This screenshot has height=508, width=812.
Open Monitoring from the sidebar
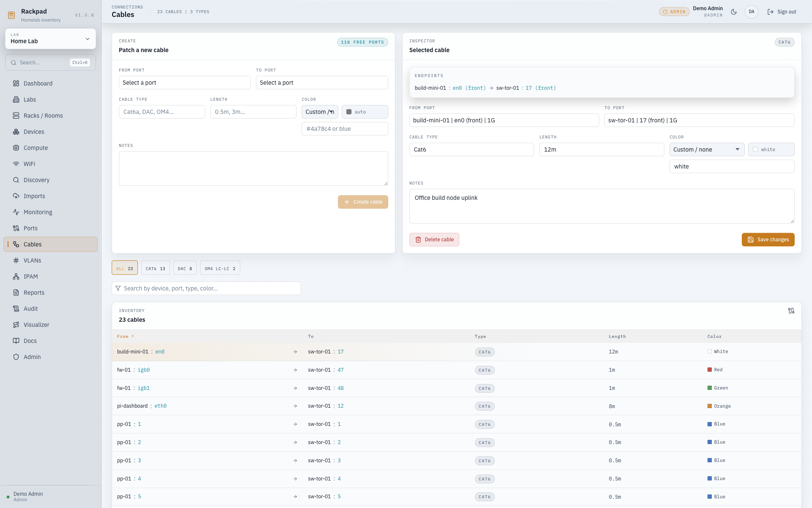[x=50, y=212]
